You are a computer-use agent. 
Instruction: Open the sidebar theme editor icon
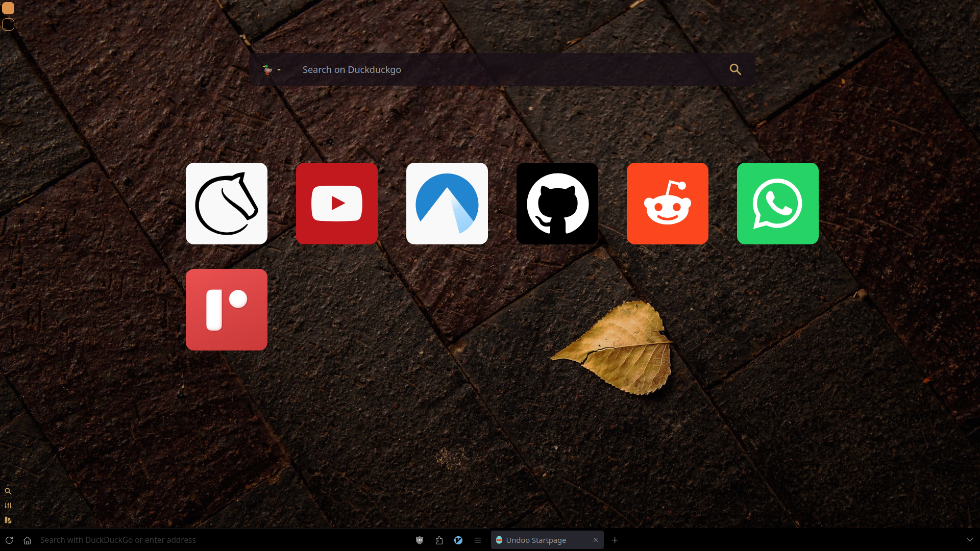[x=8, y=520]
